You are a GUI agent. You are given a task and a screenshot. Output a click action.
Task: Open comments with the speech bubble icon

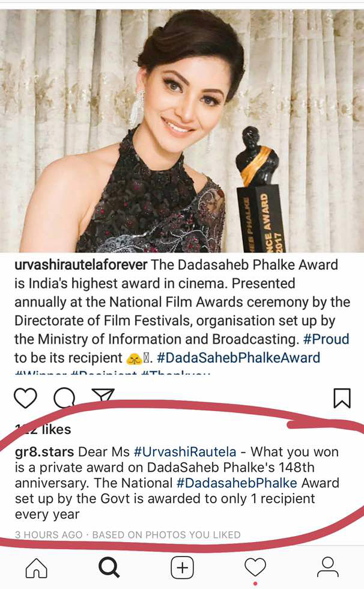pos(64,398)
